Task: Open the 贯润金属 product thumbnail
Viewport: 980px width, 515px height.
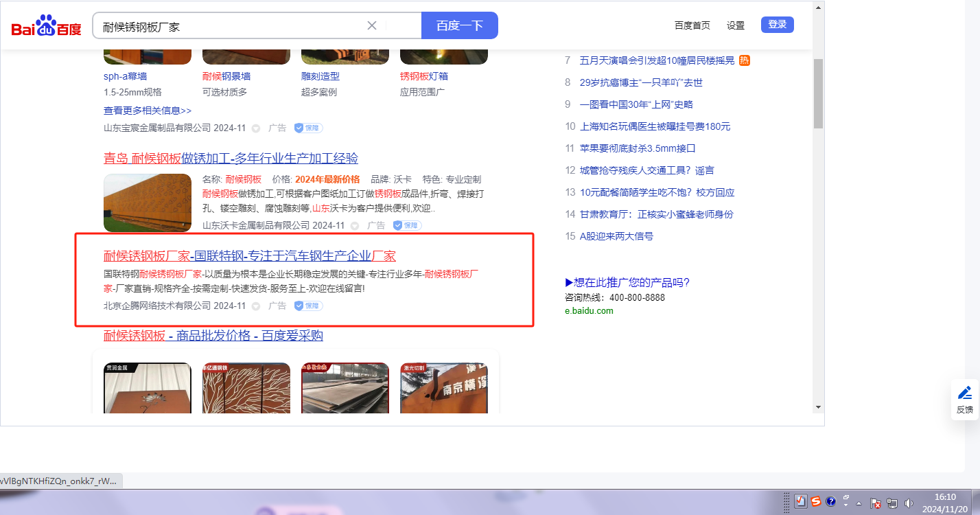Action: 148,388
